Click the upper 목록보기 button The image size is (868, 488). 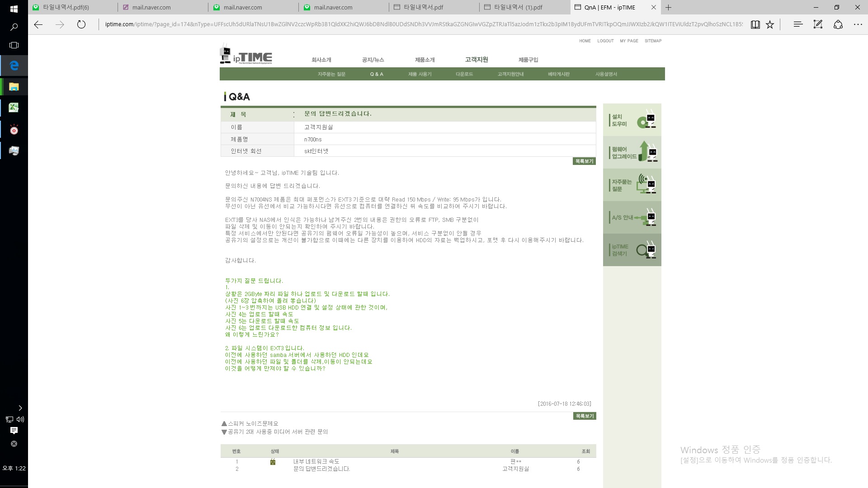(584, 161)
